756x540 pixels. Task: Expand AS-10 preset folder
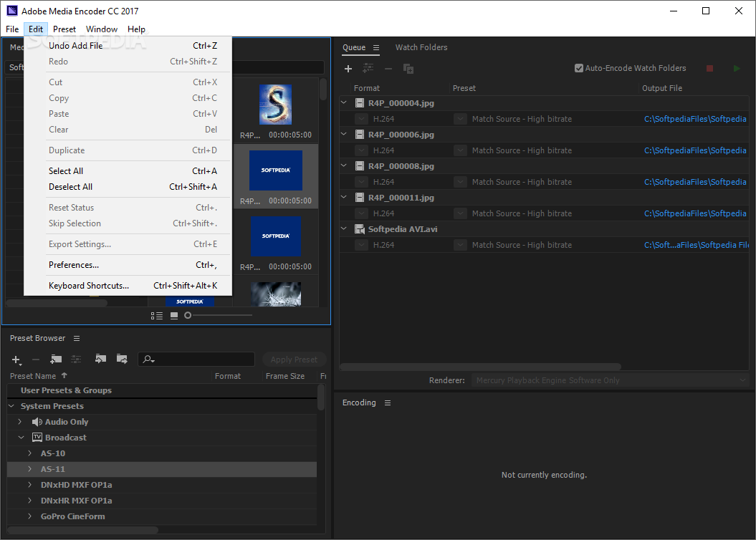[x=30, y=453]
